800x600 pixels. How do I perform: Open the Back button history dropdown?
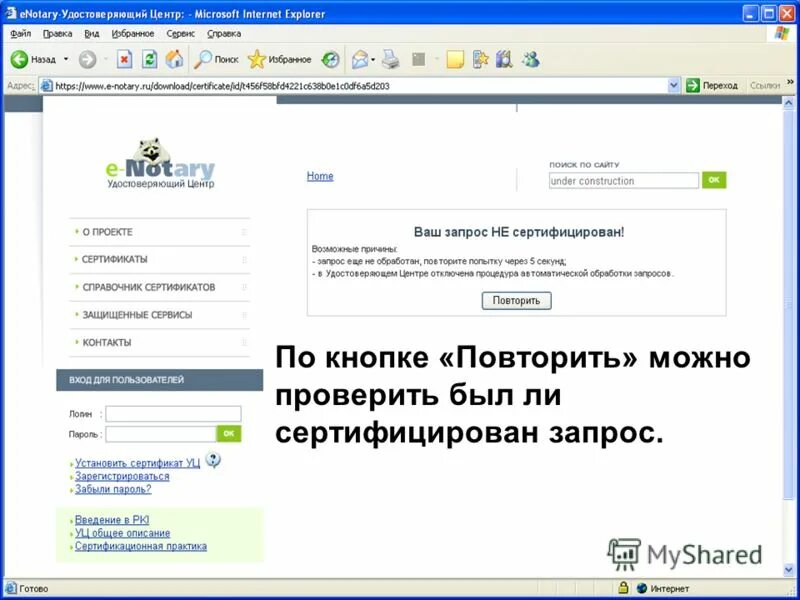click(64, 60)
